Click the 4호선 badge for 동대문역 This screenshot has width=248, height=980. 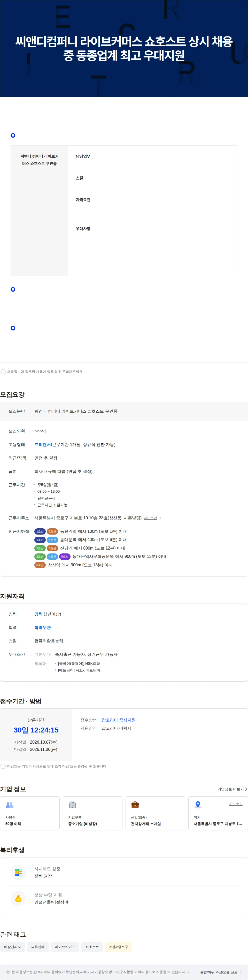click(x=52, y=540)
